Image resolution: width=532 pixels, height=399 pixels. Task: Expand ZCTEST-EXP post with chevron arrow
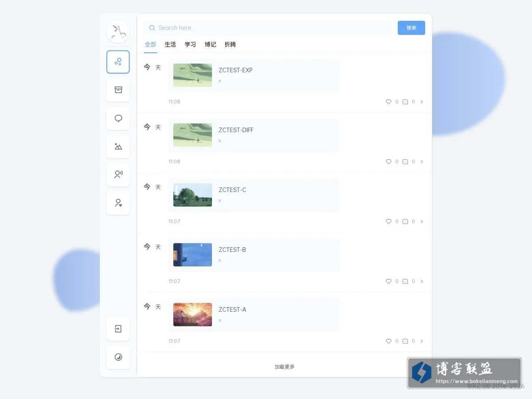[422, 102]
